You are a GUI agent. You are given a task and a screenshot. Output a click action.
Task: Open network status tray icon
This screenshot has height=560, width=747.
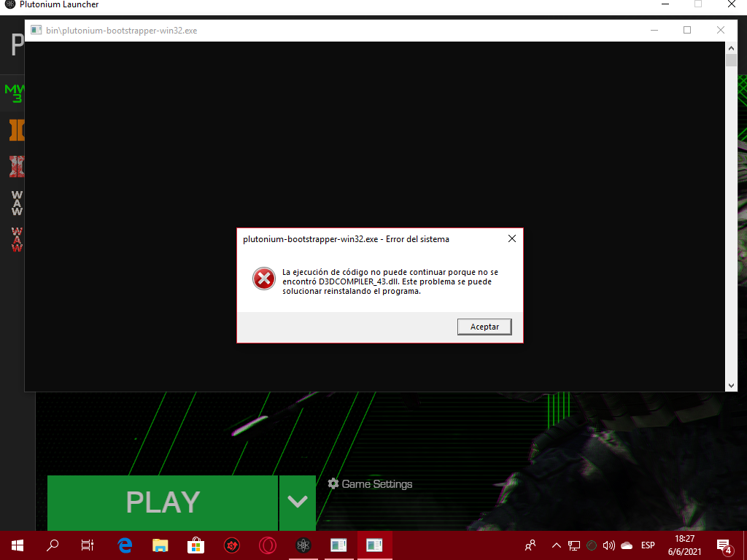(x=574, y=545)
